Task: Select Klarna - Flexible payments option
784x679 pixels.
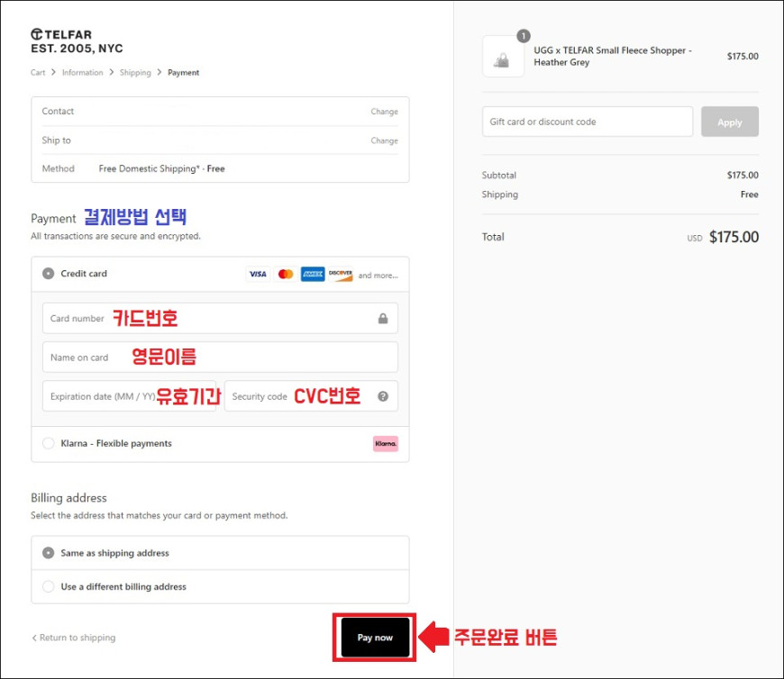Action: (48, 443)
